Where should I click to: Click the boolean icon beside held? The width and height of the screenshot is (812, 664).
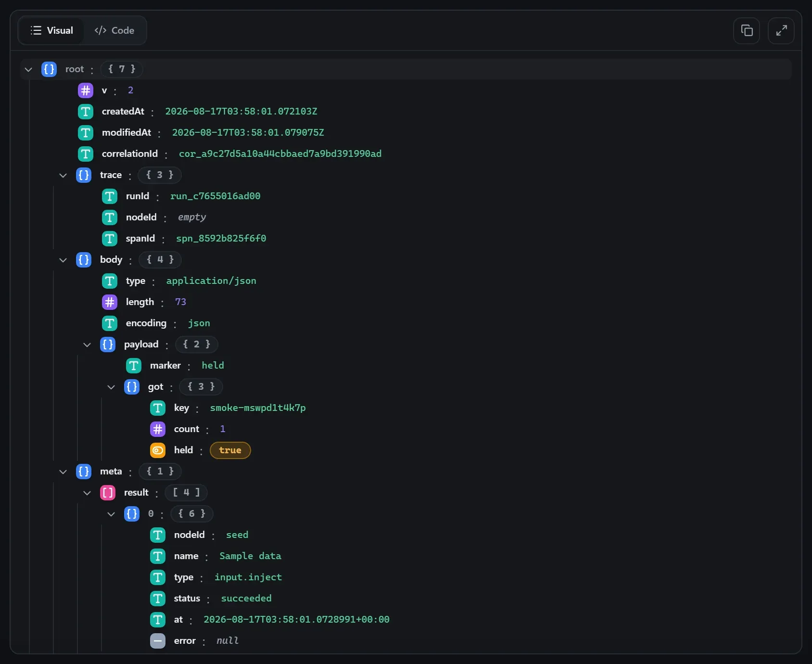click(158, 450)
